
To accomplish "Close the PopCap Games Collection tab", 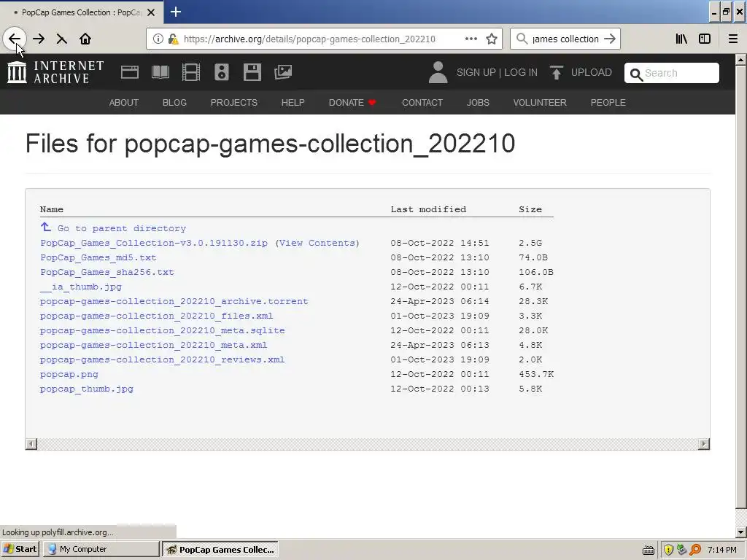I will tap(151, 12).
